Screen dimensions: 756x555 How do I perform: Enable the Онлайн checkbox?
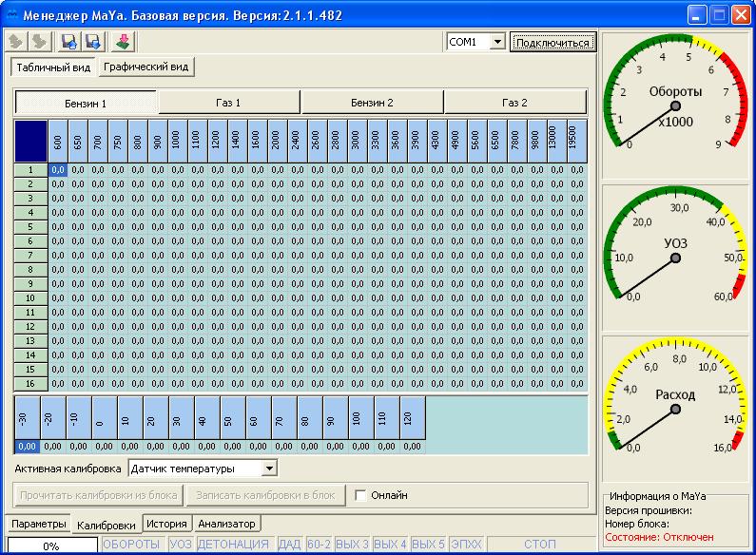click(360, 495)
